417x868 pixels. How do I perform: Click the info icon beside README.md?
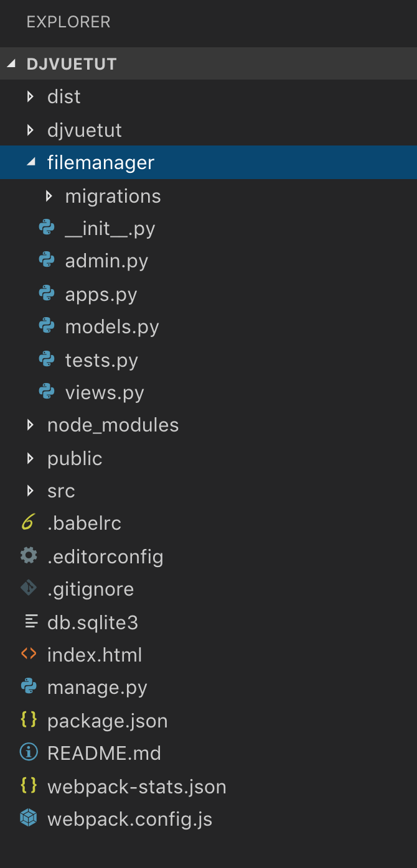coord(29,753)
